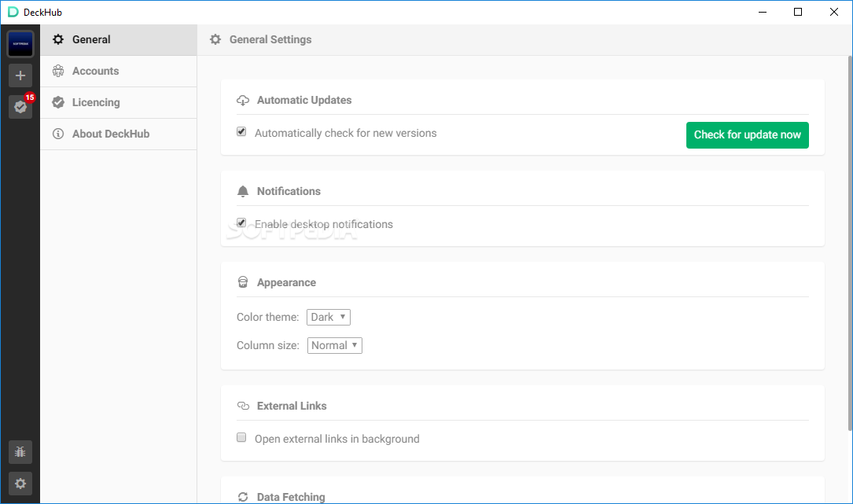Open settings gear in dark sidebar

point(20,484)
